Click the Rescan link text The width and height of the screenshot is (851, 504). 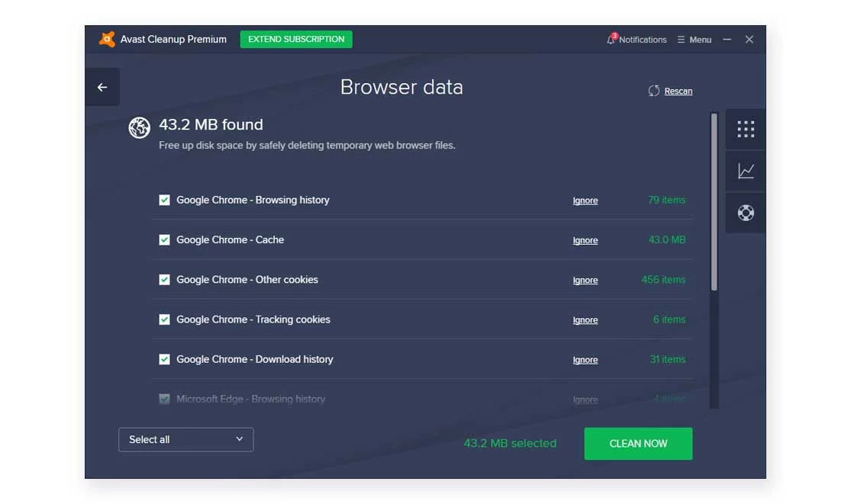point(678,91)
